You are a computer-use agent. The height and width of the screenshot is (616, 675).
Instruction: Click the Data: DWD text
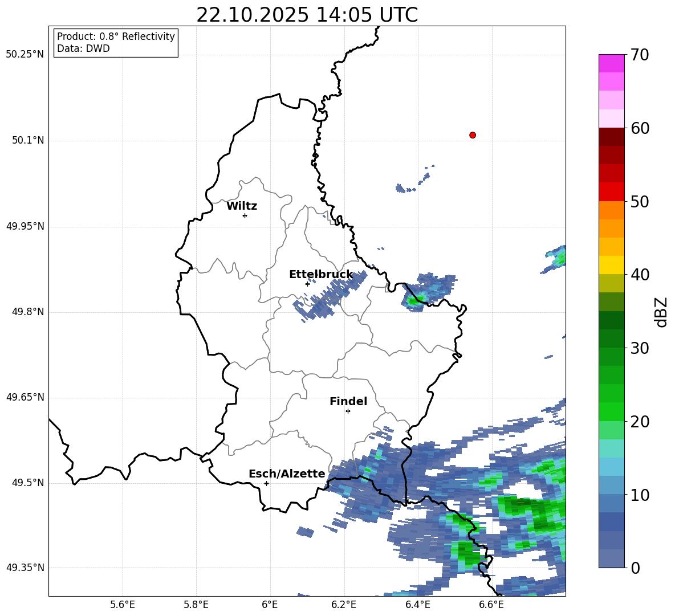tap(83, 48)
